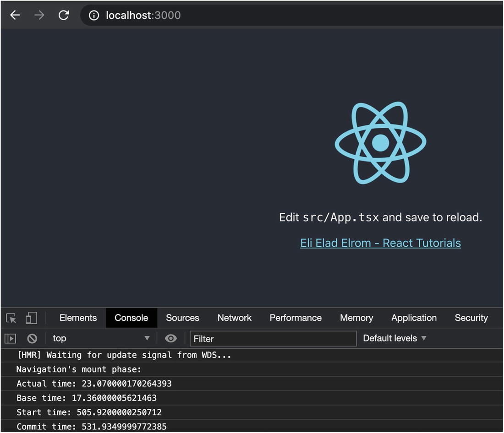The width and height of the screenshot is (504, 433).
Task: Click the browser back arrow
Action: click(x=16, y=15)
